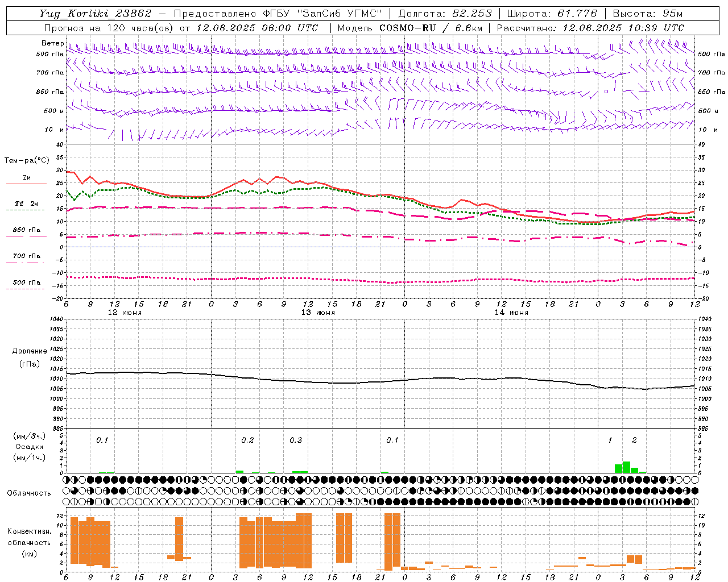Click the 3-hour precipitation value '0.3'
Image resolution: width=728 pixels, height=582 pixels.
tap(296, 440)
